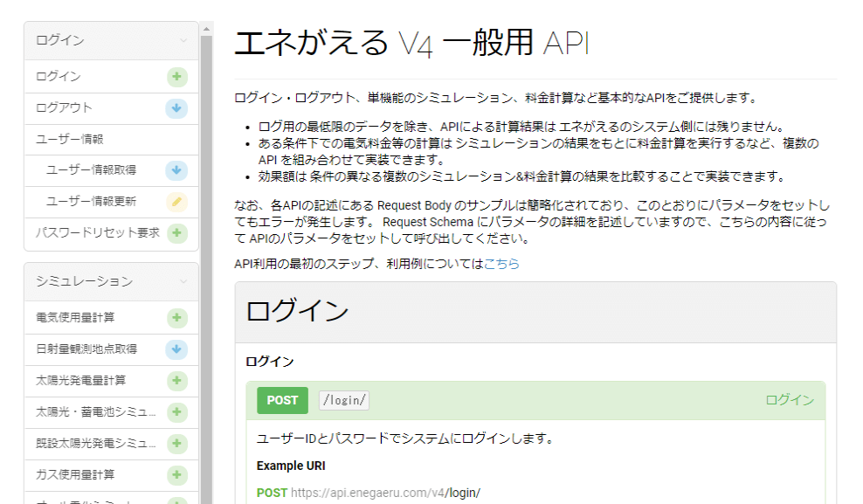Click the green plus icon beside 太陽光発電量計算
The image size is (863, 504).
[x=176, y=380]
